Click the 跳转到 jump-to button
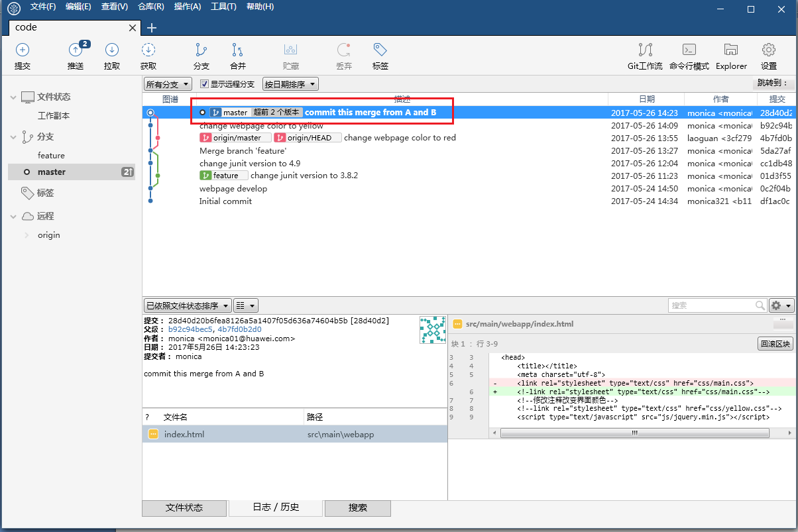The height and width of the screenshot is (532, 798). click(773, 83)
